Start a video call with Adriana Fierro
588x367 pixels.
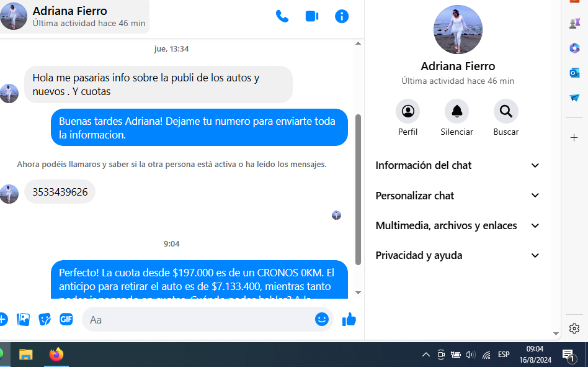coord(311,16)
